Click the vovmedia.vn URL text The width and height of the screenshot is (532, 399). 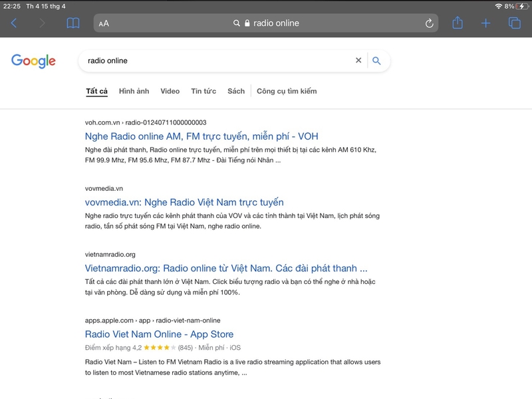pos(104,188)
